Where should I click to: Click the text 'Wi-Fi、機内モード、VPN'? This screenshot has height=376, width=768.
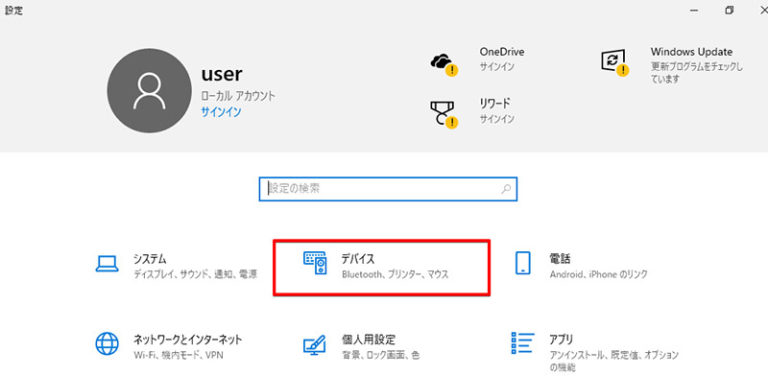coord(178,355)
